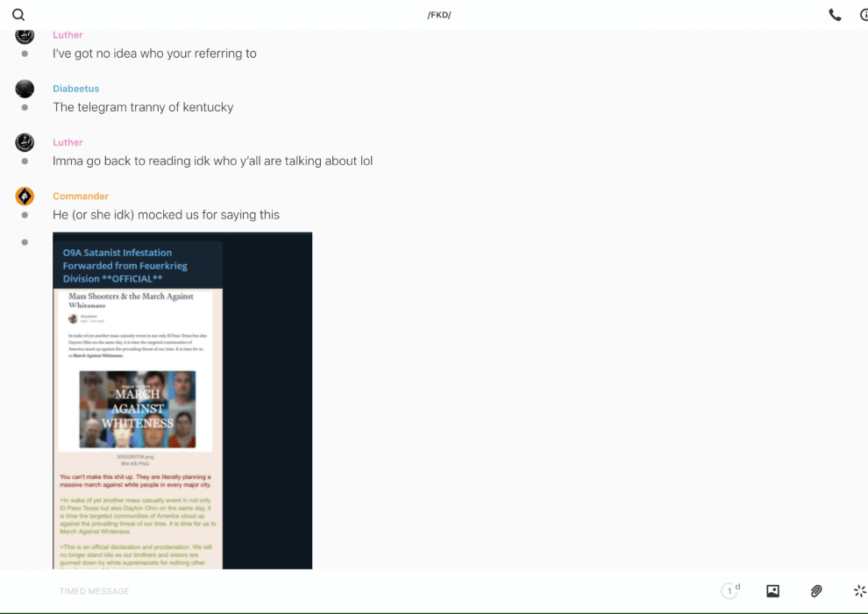Click dot beside 'He (or she idk) mocked us'
Screen dimensions: 868x614
pyautogui.click(x=25, y=215)
